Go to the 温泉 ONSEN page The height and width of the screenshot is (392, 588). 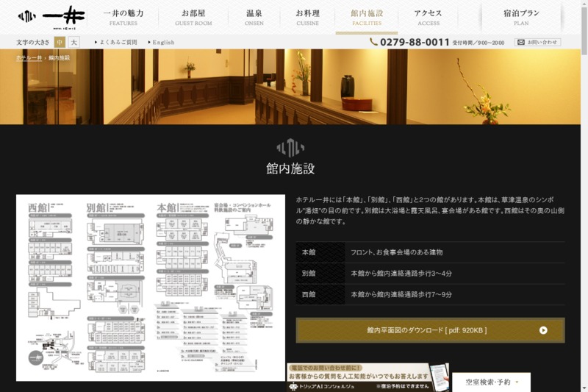click(254, 18)
